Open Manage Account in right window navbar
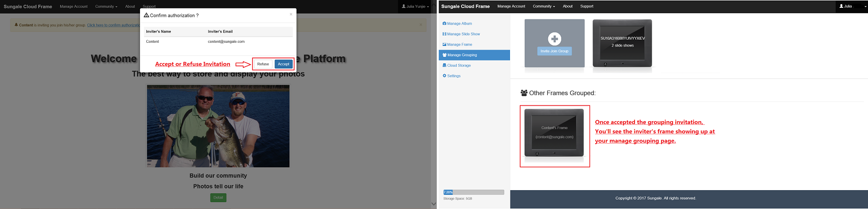The height and width of the screenshot is (209, 868). [511, 6]
